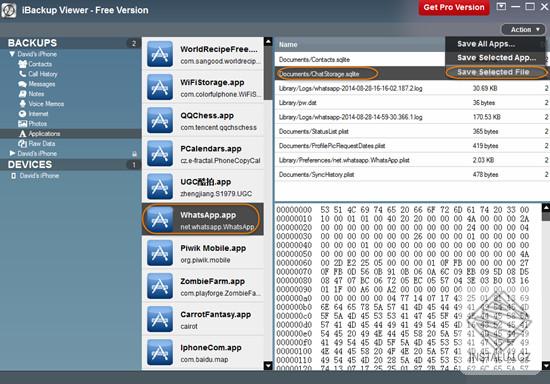Open Call History section
Image resolution: width=550 pixels, height=384 pixels.
pyautogui.click(x=38, y=74)
